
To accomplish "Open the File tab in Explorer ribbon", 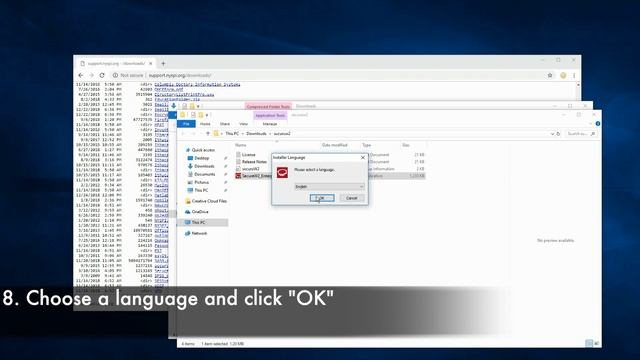I will 186,124.
